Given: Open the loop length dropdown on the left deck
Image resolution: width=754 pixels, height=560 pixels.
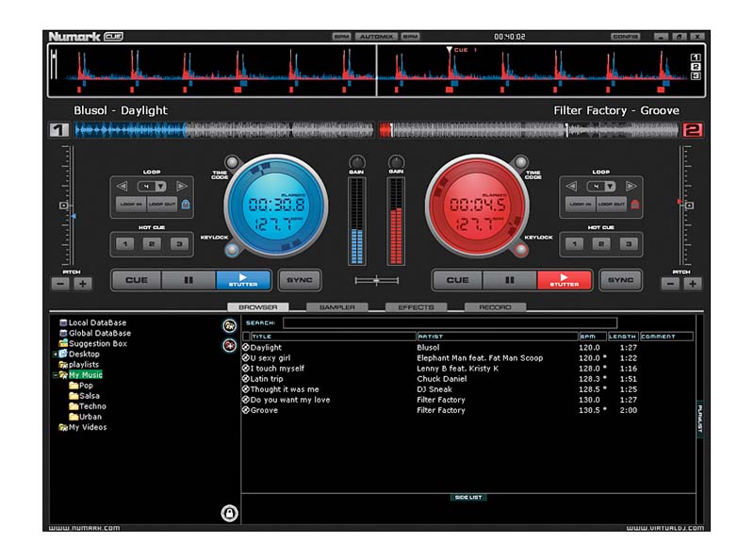Looking at the screenshot, I should [161, 186].
